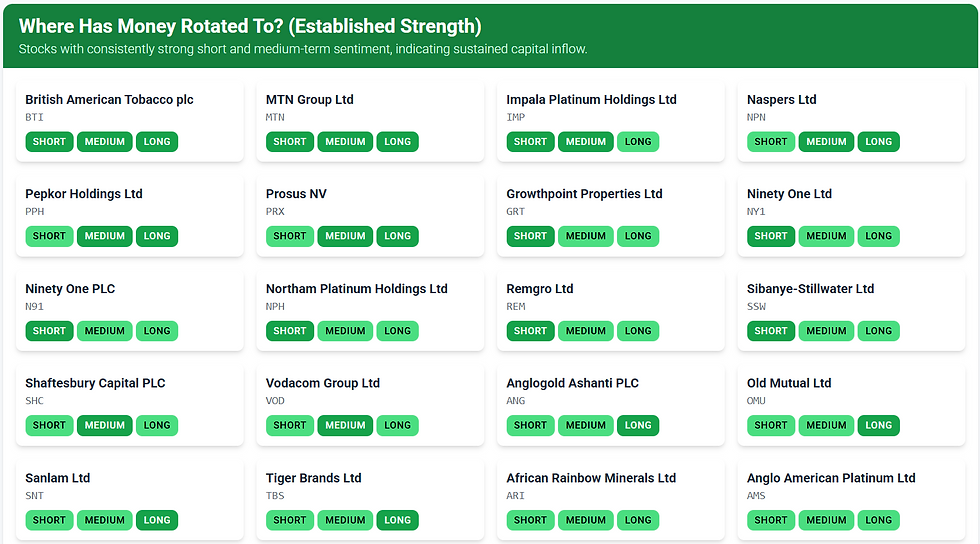Click LONG badge on Prosus NV card

tap(398, 236)
